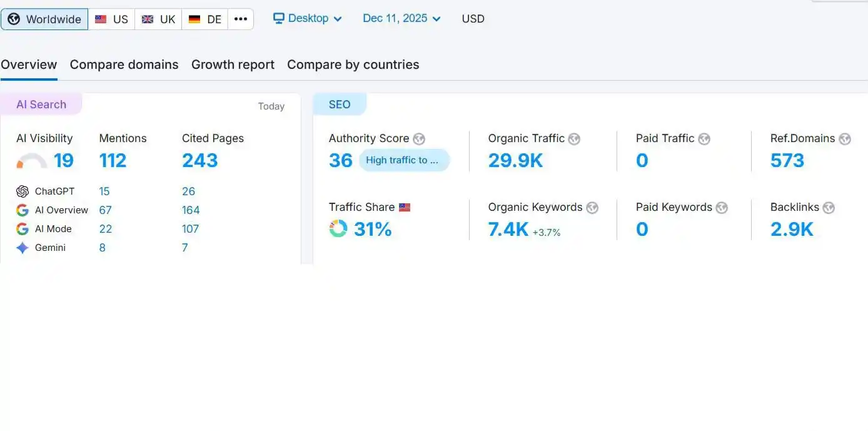Click the ChatGPT logo icon
Viewport: 868px width, 431px height.
(x=23, y=191)
